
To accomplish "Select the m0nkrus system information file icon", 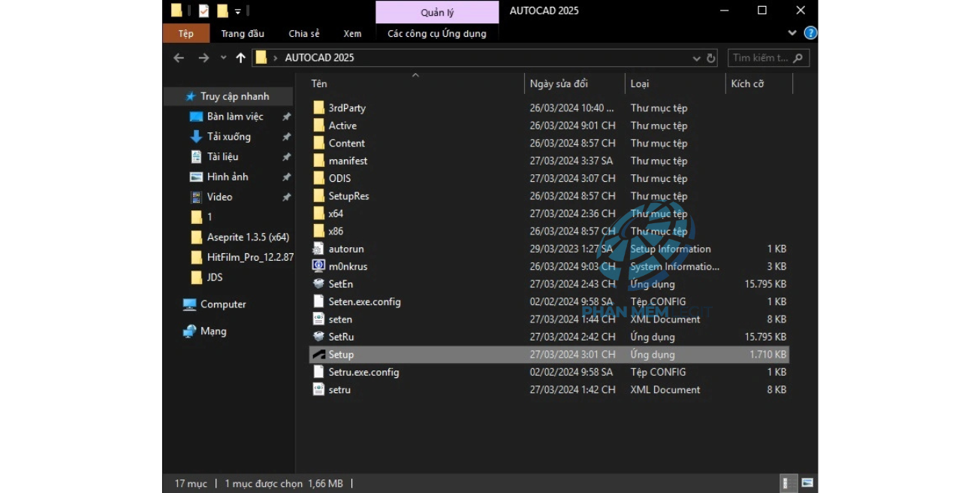I will 318,266.
